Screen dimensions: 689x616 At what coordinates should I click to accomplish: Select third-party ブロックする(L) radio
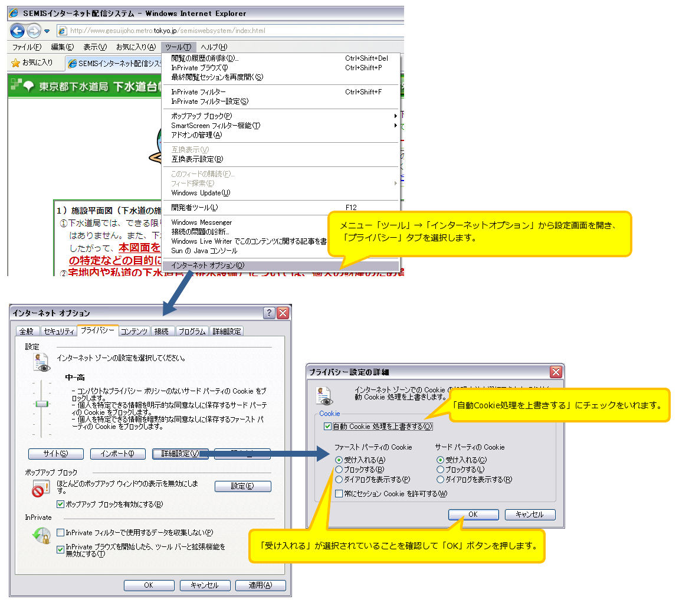440,470
